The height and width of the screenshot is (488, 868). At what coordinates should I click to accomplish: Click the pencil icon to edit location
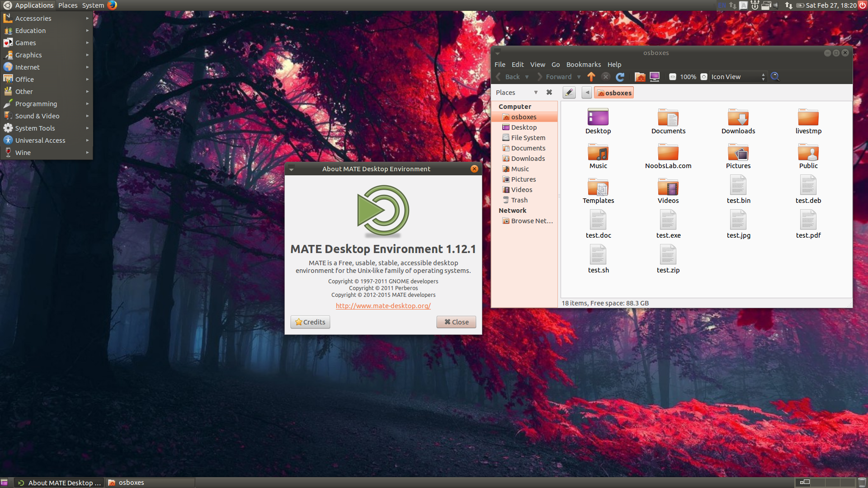tap(569, 92)
